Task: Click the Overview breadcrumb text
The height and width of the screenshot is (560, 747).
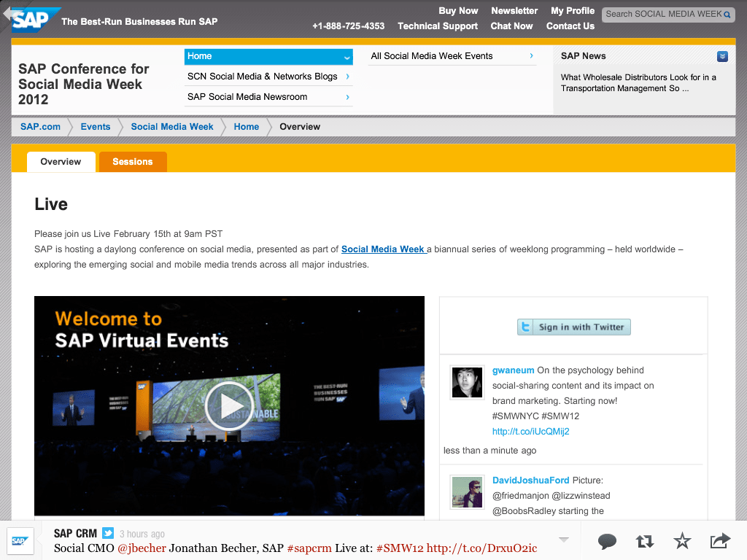Action: 300,127
